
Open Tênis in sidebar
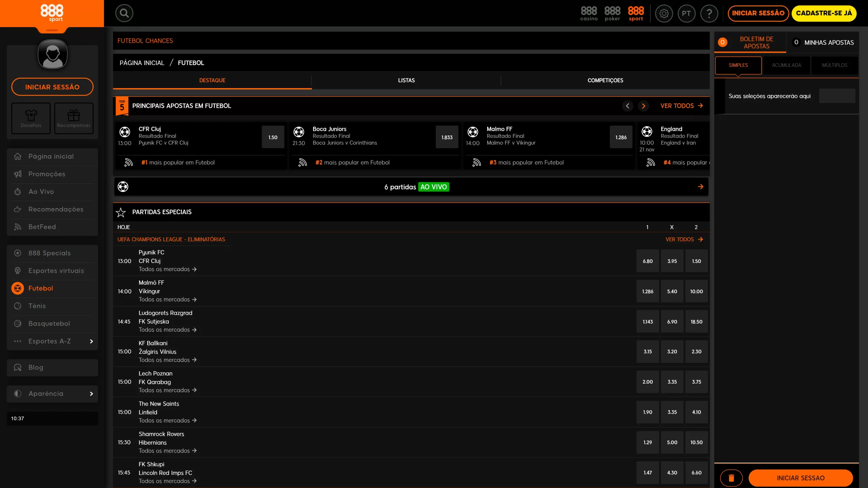[53, 306]
